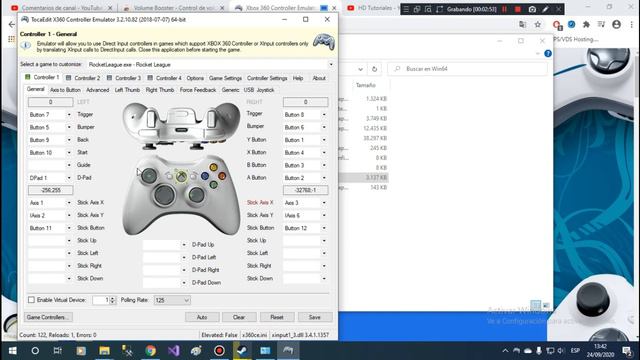Click the Chrome translate page icon
Image resolution: width=640 pixels, height=360 pixels.
coord(522,24)
